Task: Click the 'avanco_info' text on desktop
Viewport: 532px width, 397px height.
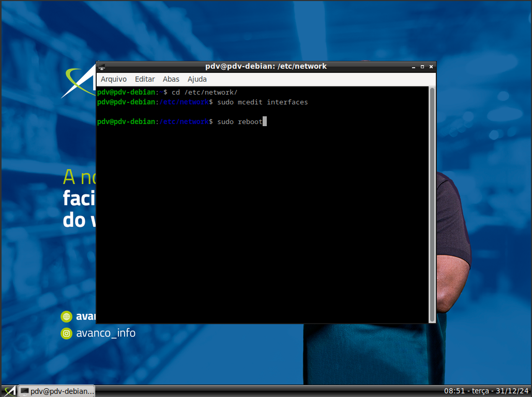Action: click(106, 333)
